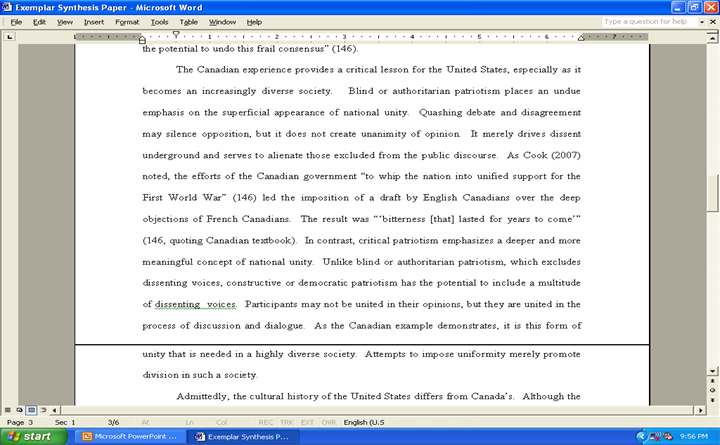The image size is (720, 445).
Task: Switch to Microsoft PowerPoint taskbar button
Action: [x=130, y=436]
